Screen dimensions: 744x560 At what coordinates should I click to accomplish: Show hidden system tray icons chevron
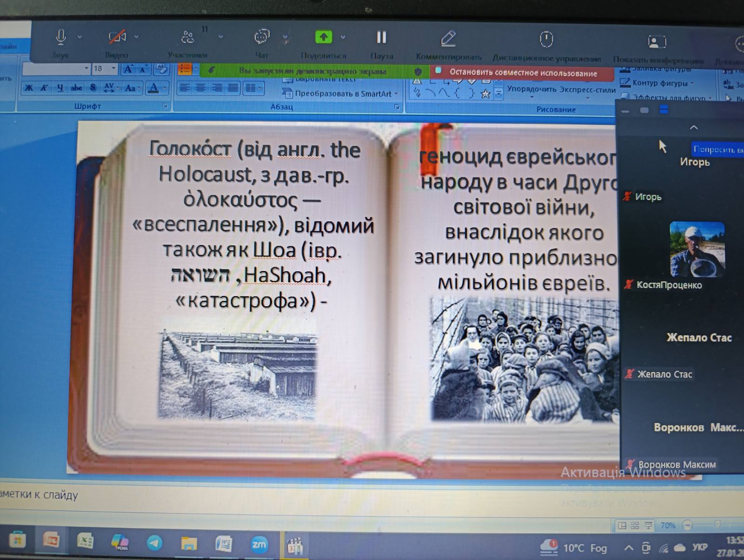[629, 548]
